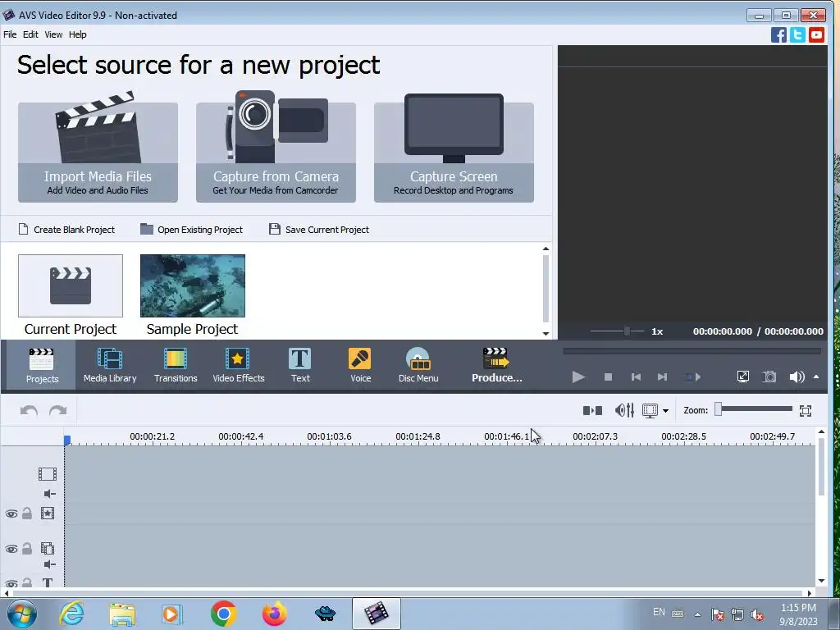Screen dimensions: 840x630
Task: Click the main video track icon
Action: coord(47,474)
